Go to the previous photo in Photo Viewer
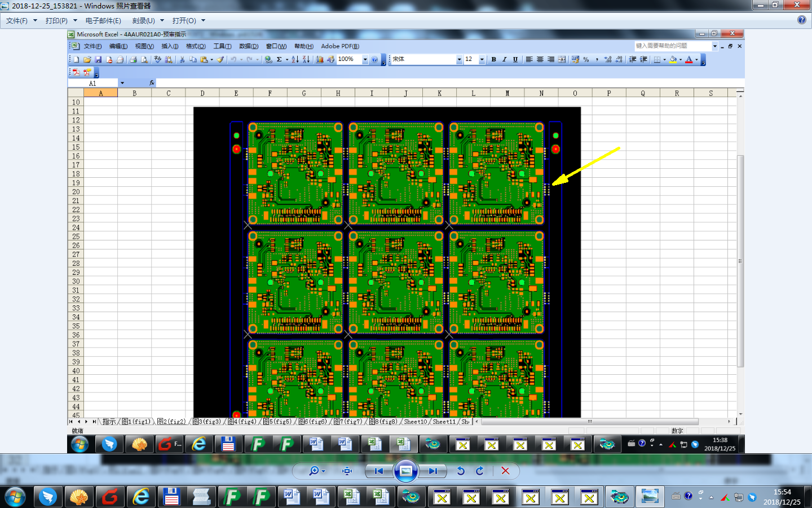This screenshot has width=812, height=508. tap(379, 471)
